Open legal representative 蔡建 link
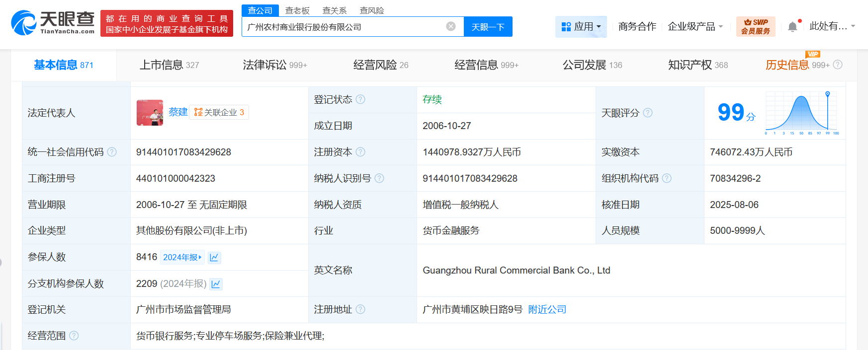Screen dimensions: 868x350 178,112
